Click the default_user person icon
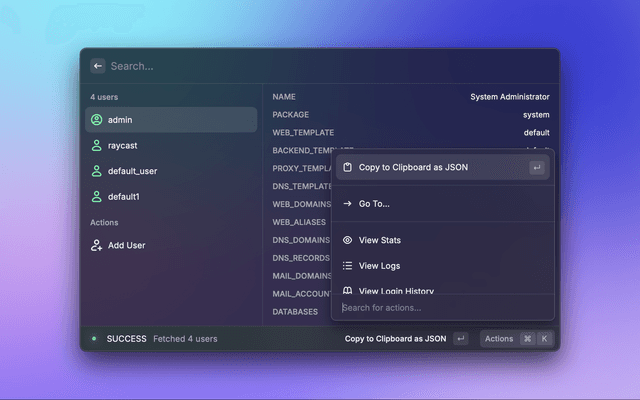The width and height of the screenshot is (640, 400). [x=96, y=171]
